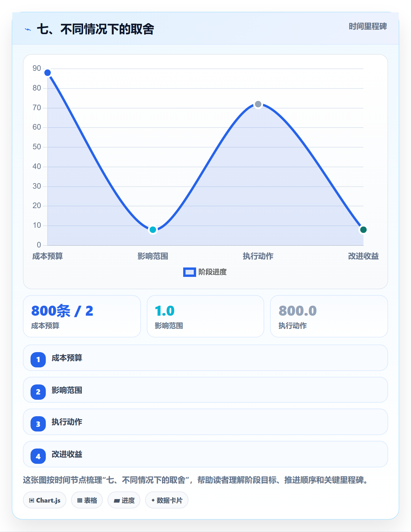
Task: Click the 时间里程碑 label in header
Action: click(x=368, y=26)
